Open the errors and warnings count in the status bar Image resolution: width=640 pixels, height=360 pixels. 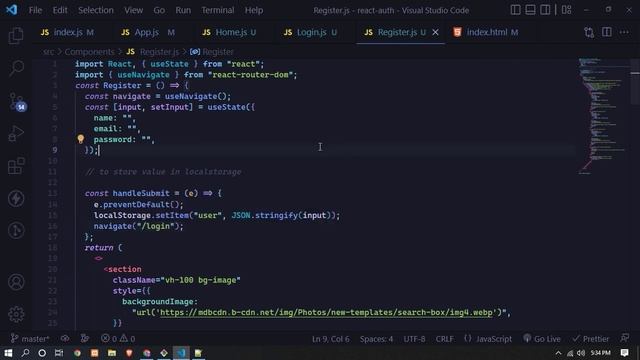[118, 339]
